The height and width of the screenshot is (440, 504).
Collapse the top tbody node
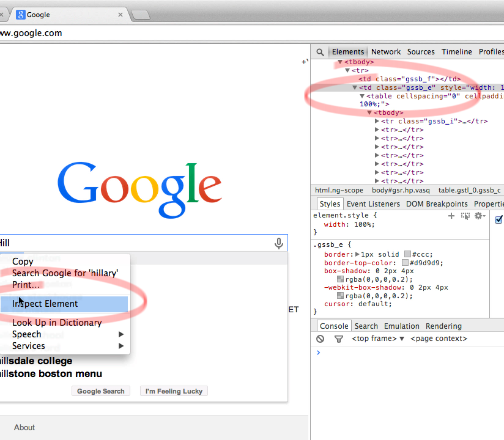tap(340, 62)
